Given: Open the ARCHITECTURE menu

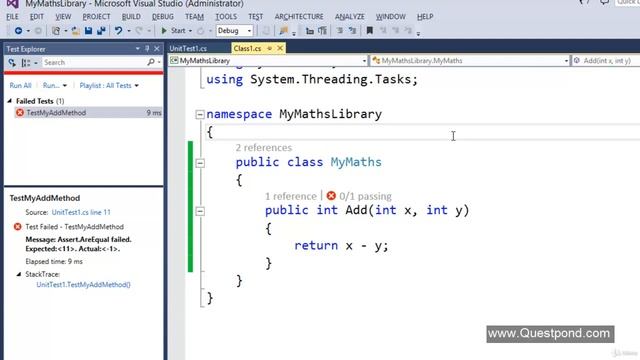Looking at the screenshot, I should (299, 17).
